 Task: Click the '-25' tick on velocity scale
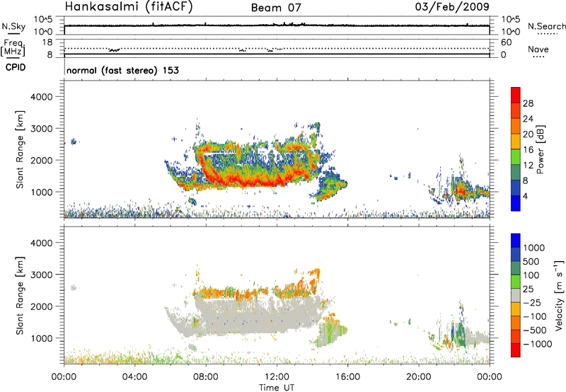[532, 302]
